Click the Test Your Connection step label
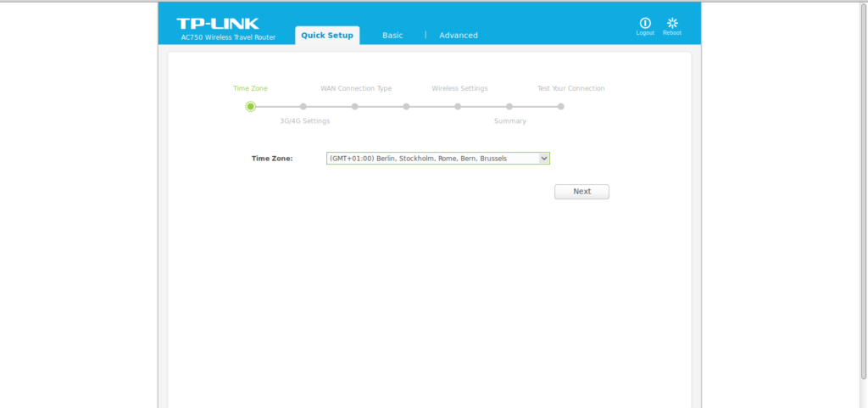Viewport: 868px width, 408px height. 570,88
